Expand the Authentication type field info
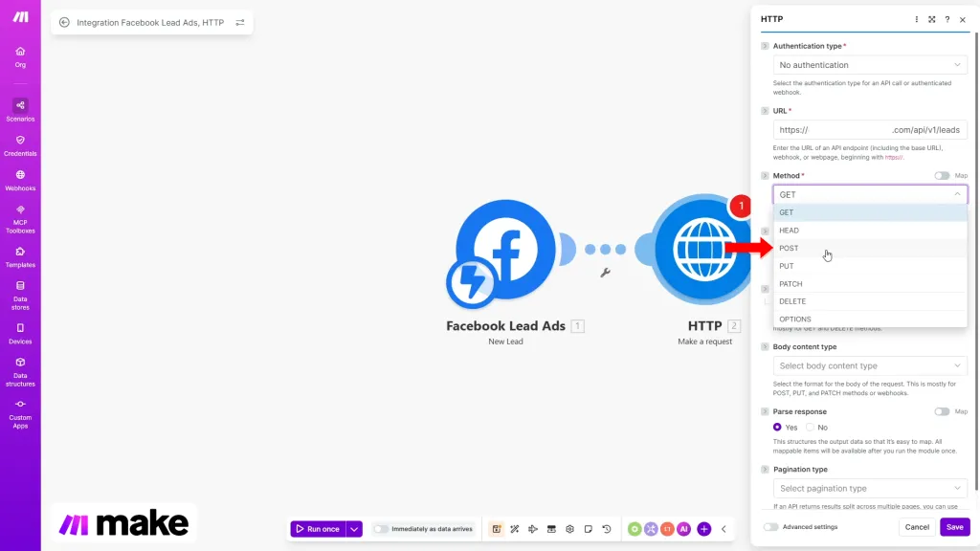This screenshot has height=551, width=980. coord(765,46)
